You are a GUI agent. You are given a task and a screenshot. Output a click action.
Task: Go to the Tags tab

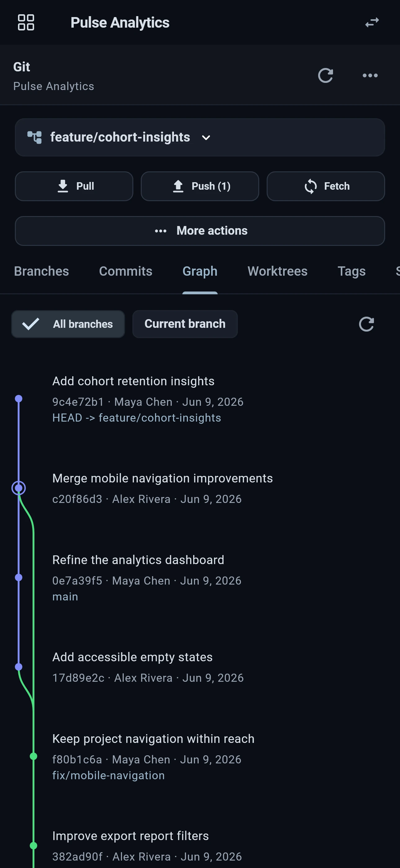352,271
